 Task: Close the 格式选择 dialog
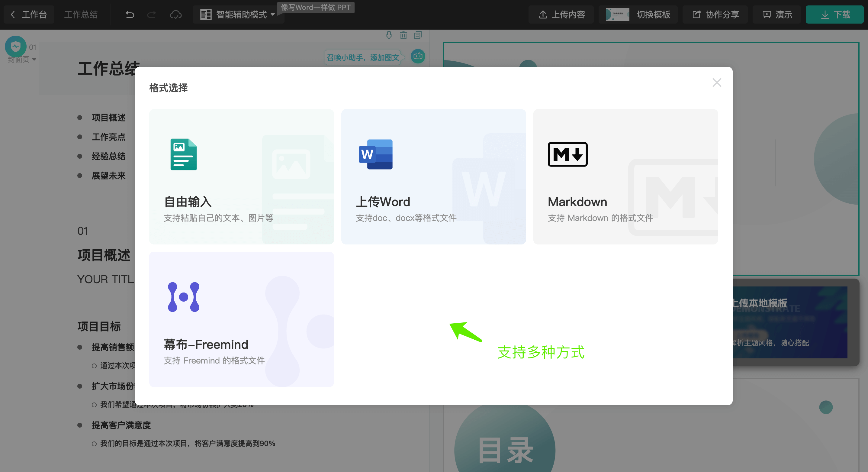[x=717, y=82]
